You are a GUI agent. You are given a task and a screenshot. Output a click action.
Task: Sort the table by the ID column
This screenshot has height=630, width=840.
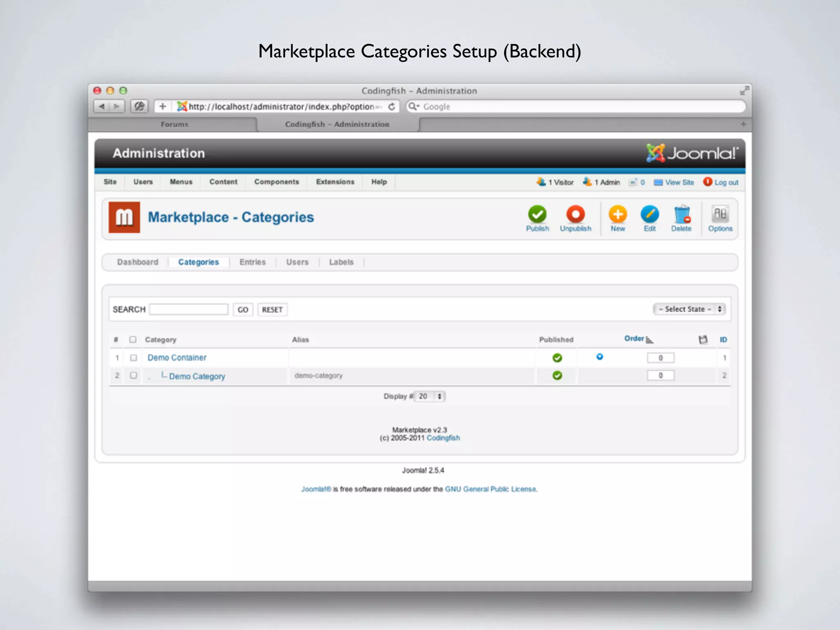[x=723, y=340]
